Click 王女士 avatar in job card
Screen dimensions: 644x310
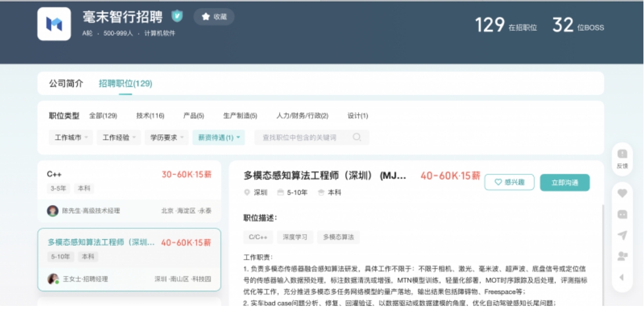53,279
